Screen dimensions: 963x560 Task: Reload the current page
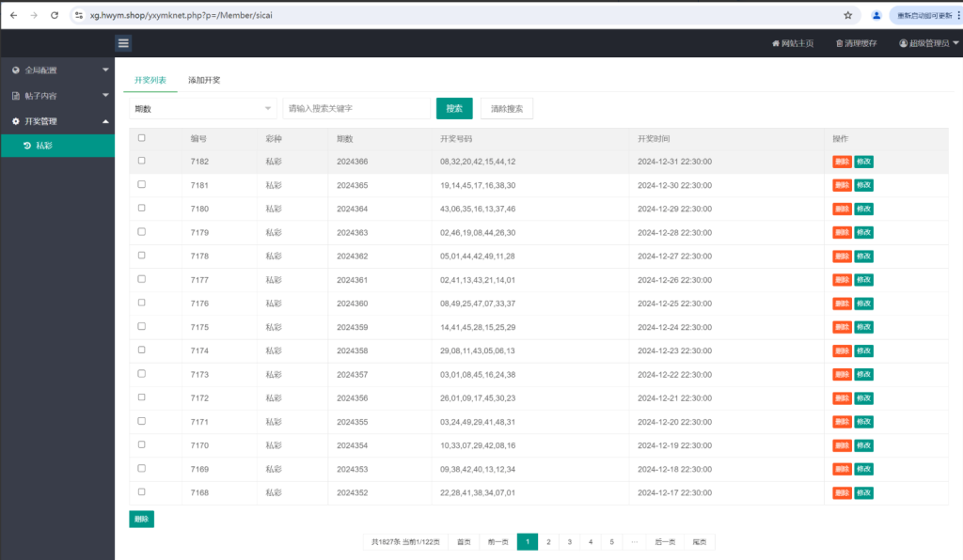click(54, 15)
